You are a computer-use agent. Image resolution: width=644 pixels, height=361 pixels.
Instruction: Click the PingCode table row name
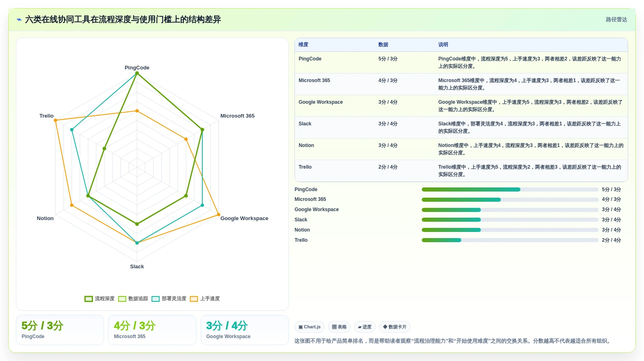click(310, 59)
